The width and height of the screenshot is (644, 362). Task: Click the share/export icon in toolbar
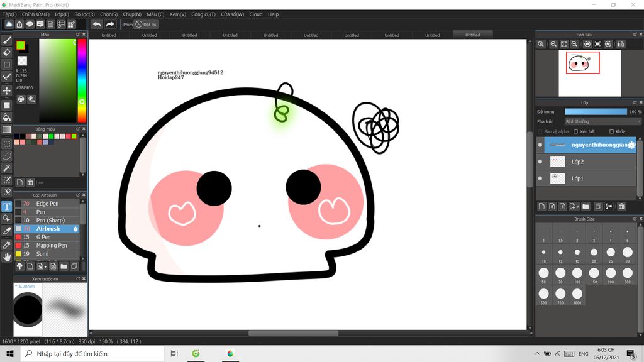click(x=19, y=25)
